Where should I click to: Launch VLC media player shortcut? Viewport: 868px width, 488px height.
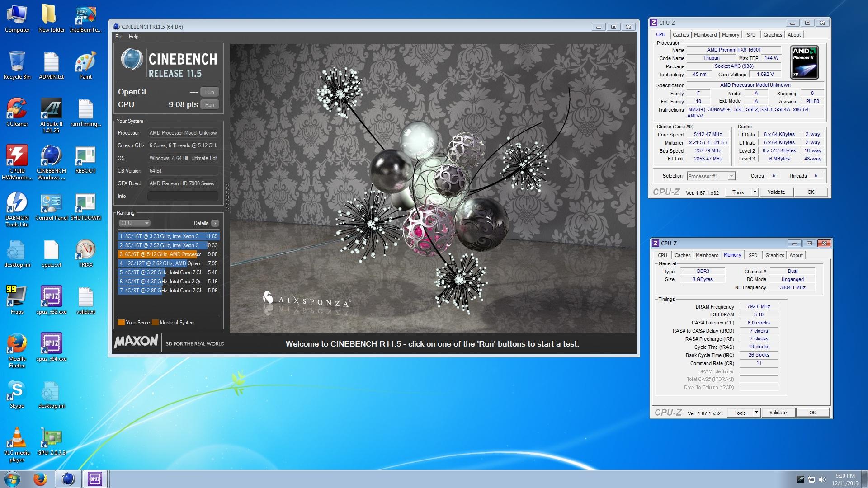pyautogui.click(x=17, y=445)
